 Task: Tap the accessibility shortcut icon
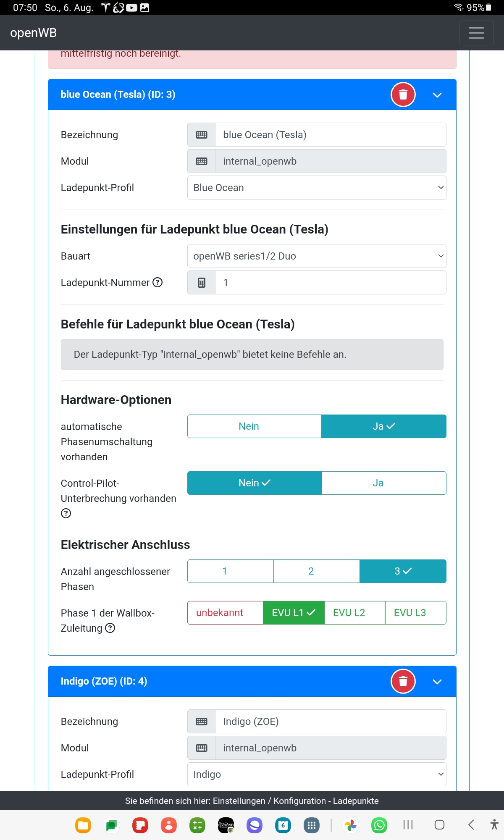pos(494,824)
